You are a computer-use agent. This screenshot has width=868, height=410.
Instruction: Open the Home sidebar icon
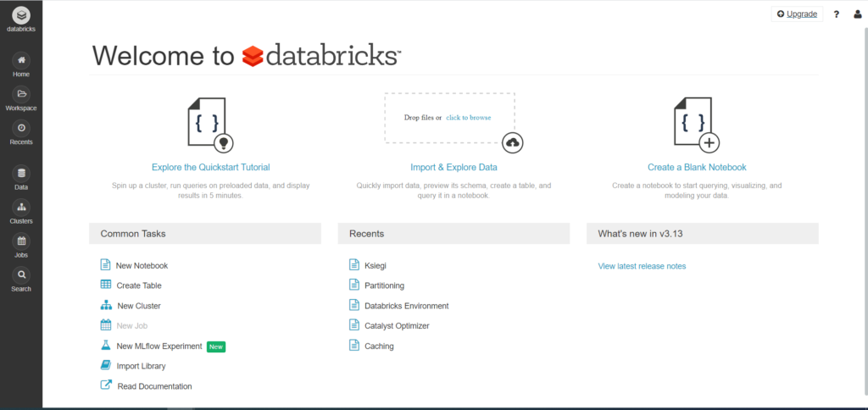point(21,60)
